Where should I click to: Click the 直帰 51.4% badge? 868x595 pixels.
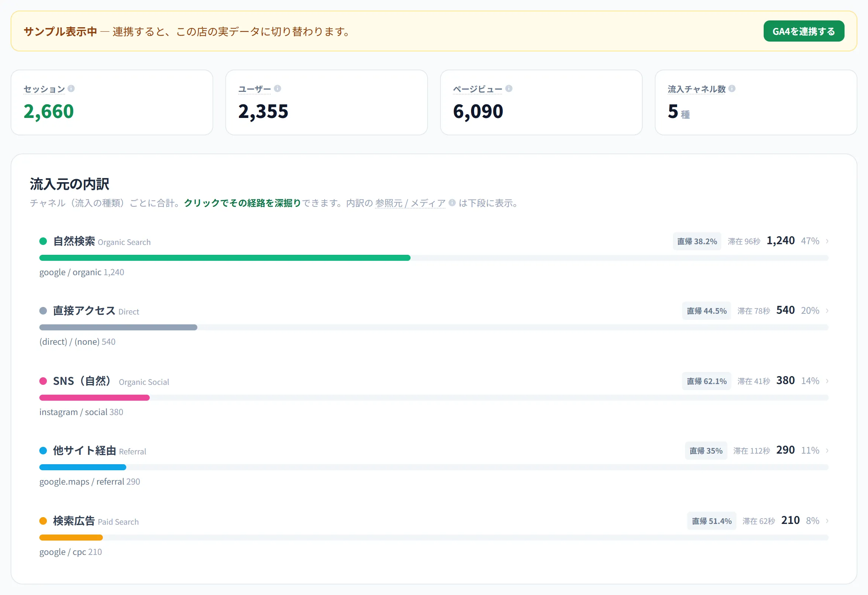click(x=711, y=521)
